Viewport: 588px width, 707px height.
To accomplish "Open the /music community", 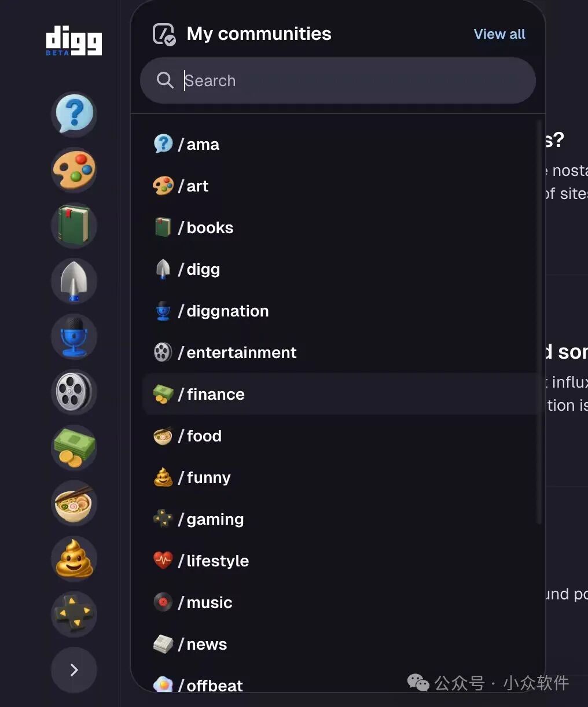I will coord(209,602).
